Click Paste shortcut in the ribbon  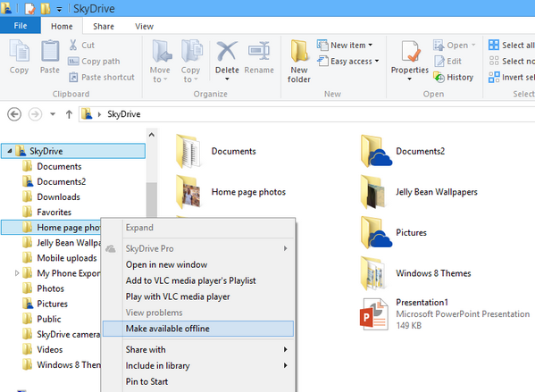(101, 77)
